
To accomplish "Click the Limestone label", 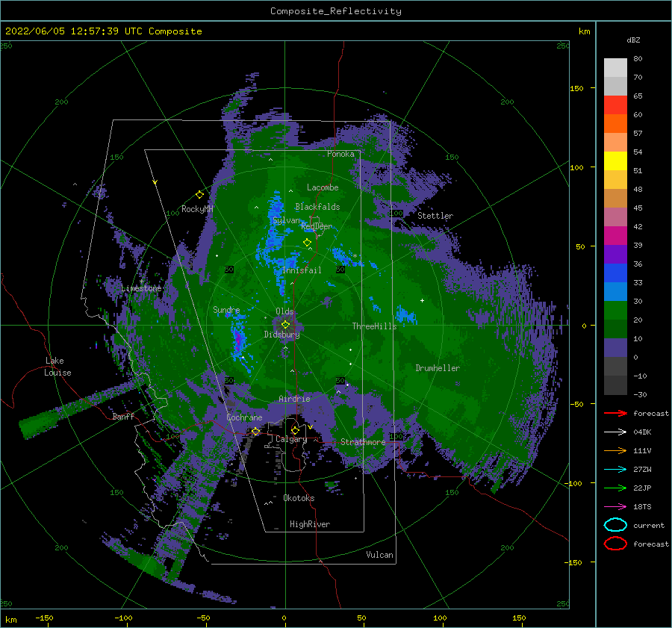I will click(141, 288).
